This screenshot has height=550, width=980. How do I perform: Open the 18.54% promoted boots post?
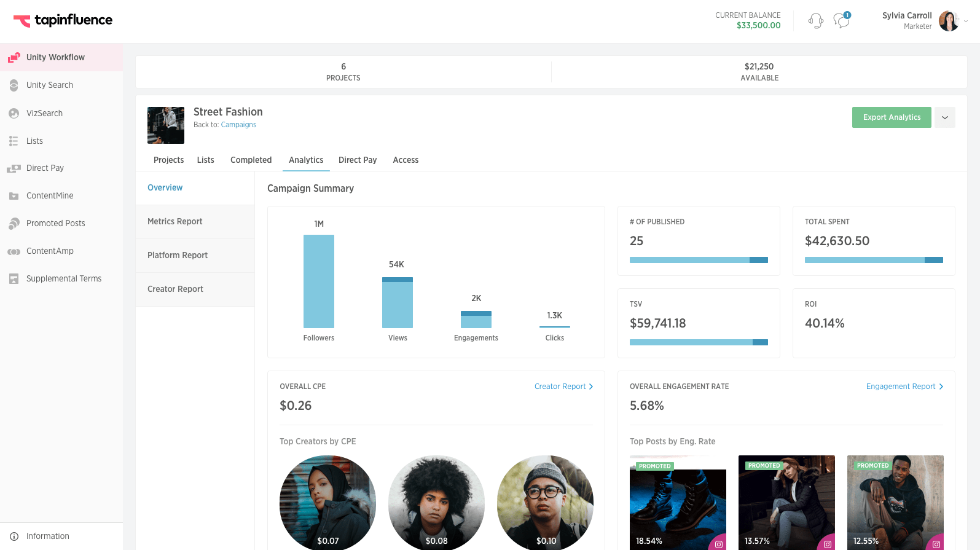[x=678, y=504]
